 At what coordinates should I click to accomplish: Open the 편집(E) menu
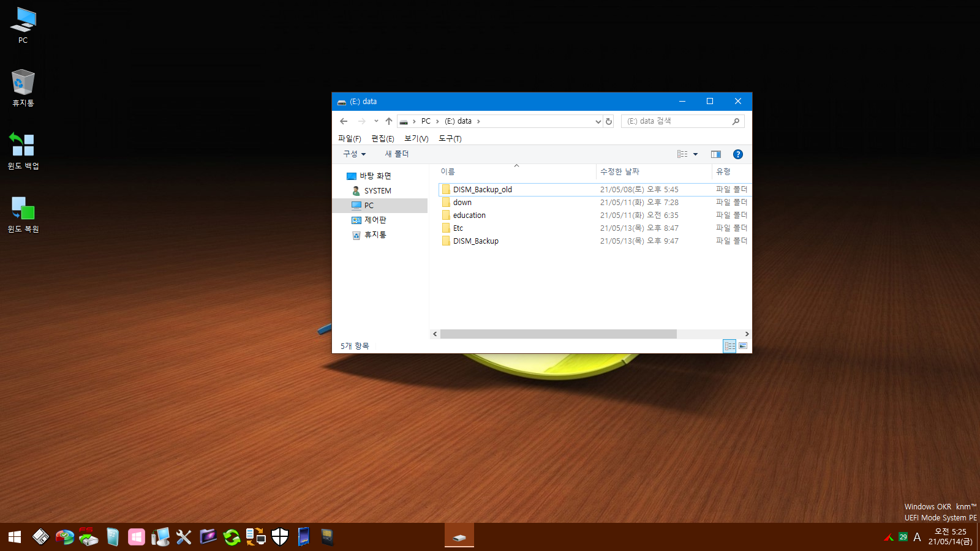coord(383,138)
